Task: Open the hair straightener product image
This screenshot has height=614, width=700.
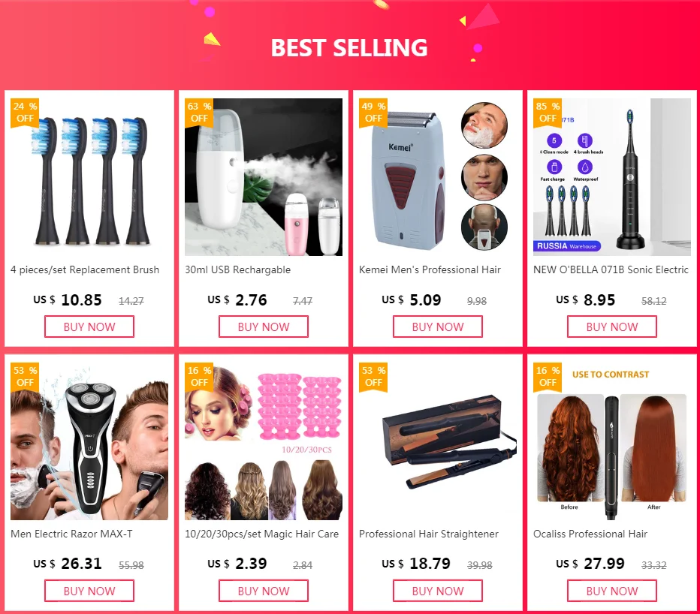Action: pyautogui.click(x=438, y=441)
